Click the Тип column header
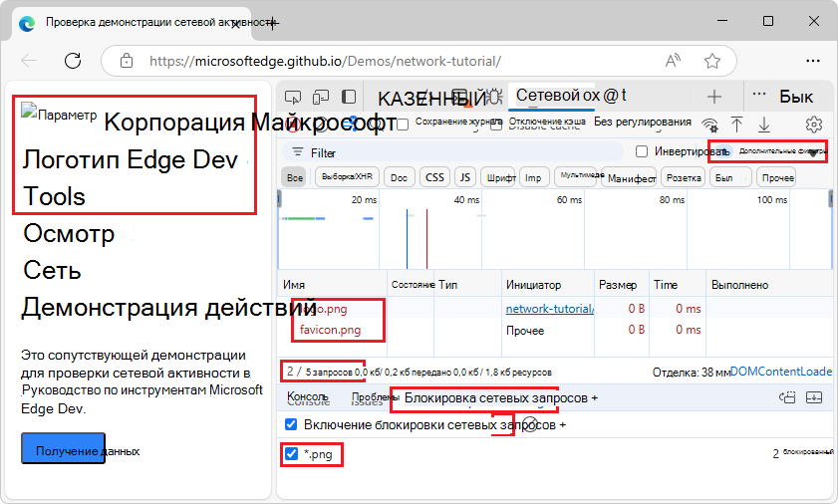The image size is (838, 504). point(467,285)
